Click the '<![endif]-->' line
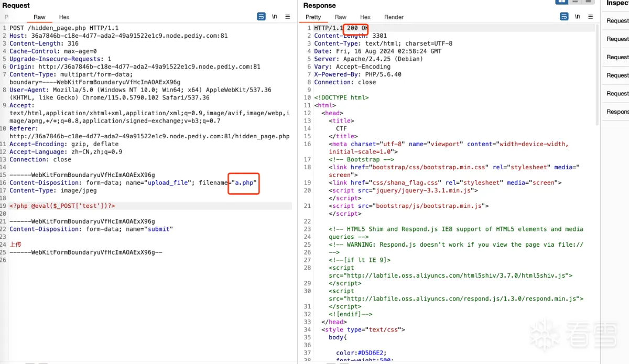The image size is (629, 364). 351,314
